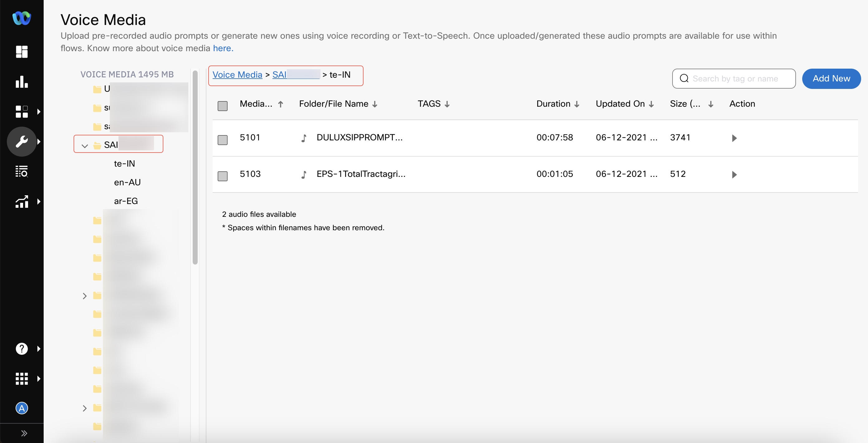Expand the sidebar with double chevron
868x443 pixels.
(24, 433)
